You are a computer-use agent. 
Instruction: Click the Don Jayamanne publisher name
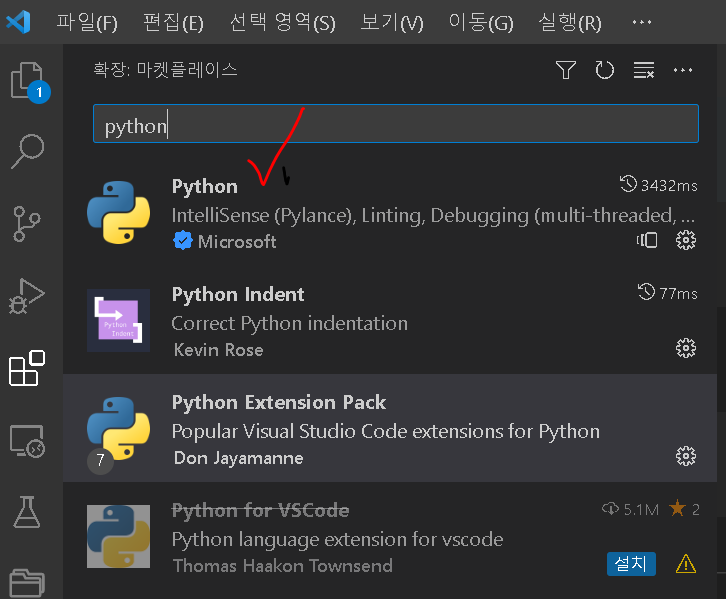(x=238, y=458)
